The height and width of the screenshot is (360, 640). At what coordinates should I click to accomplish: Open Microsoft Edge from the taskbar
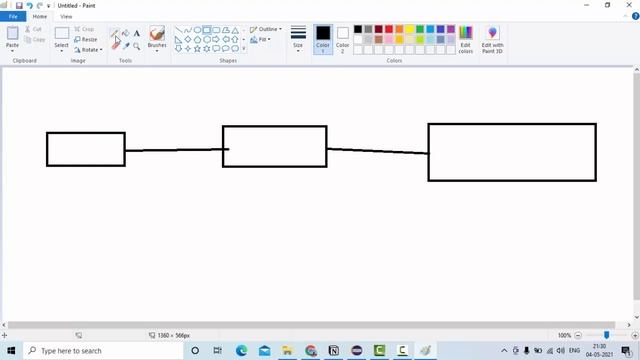click(241, 351)
